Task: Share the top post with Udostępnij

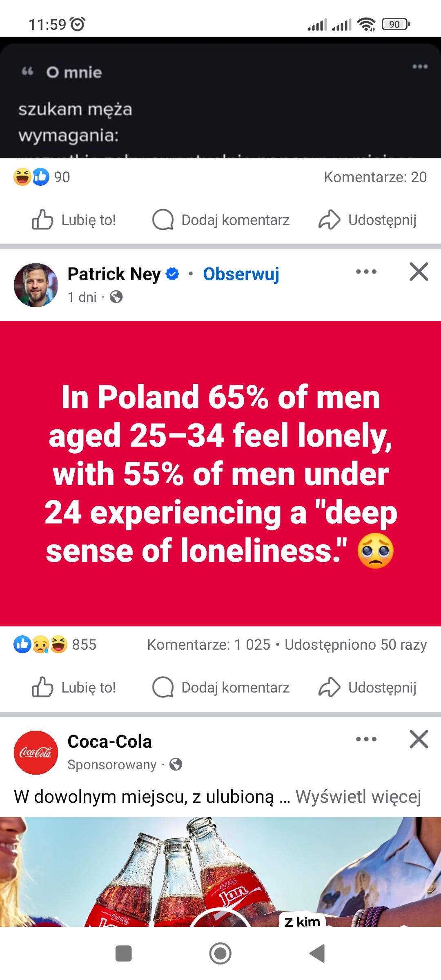Action: point(368,220)
